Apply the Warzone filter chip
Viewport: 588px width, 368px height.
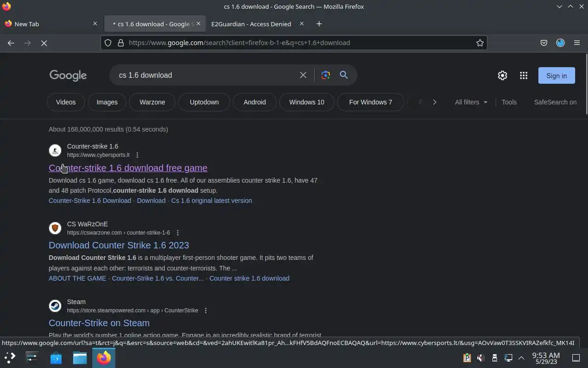[153, 102]
